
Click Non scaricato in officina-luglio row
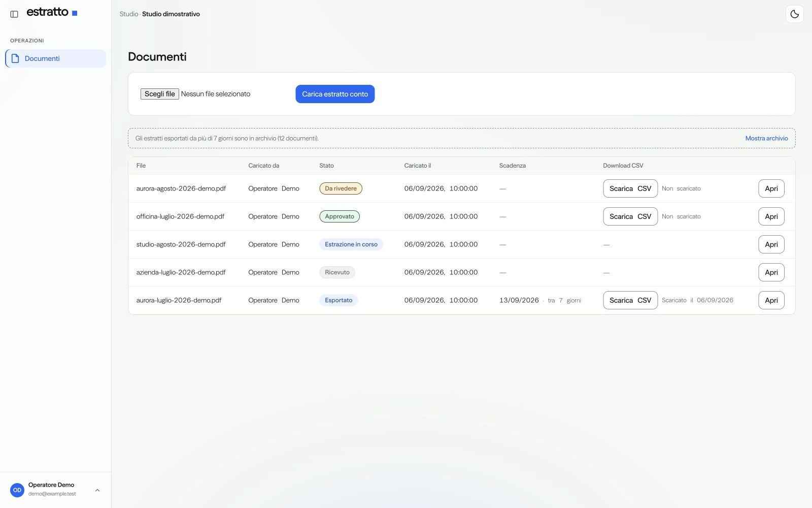pyautogui.click(x=681, y=216)
